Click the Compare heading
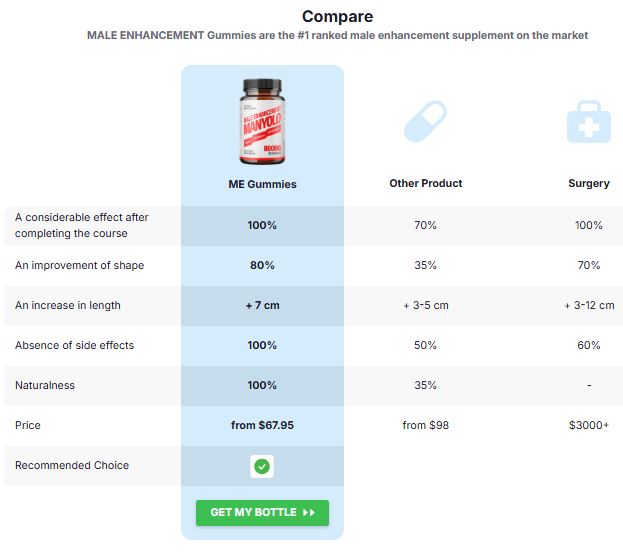 [x=337, y=17]
